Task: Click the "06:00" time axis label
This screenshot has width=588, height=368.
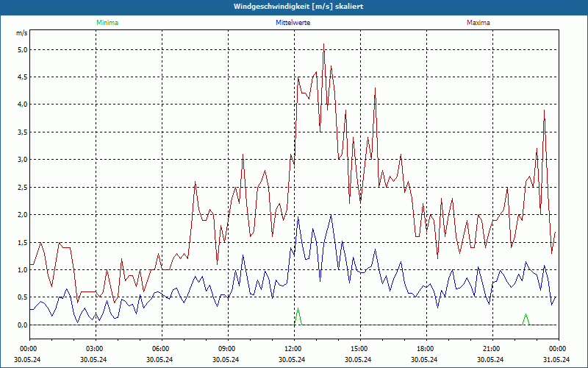Action: [x=162, y=349]
